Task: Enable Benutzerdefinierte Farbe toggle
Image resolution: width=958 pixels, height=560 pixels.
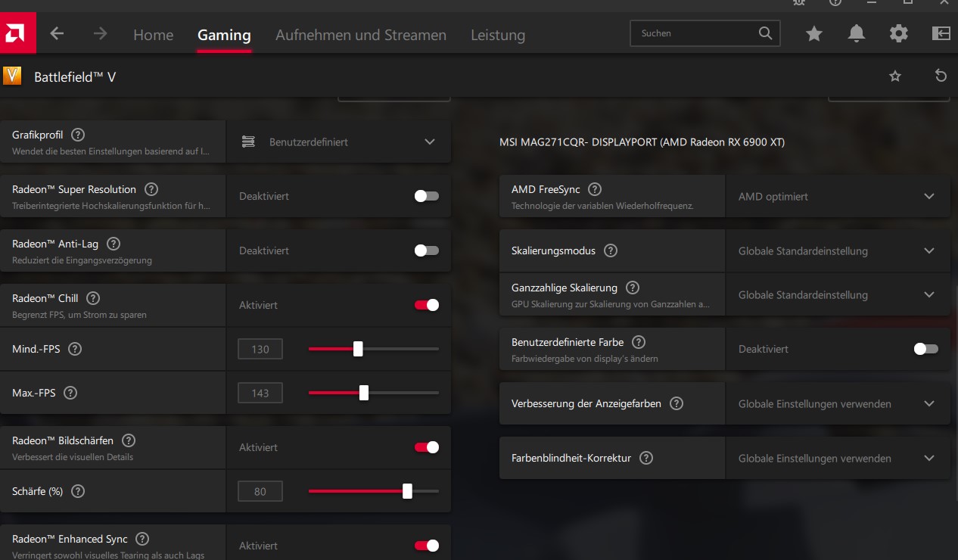Action: click(926, 349)
